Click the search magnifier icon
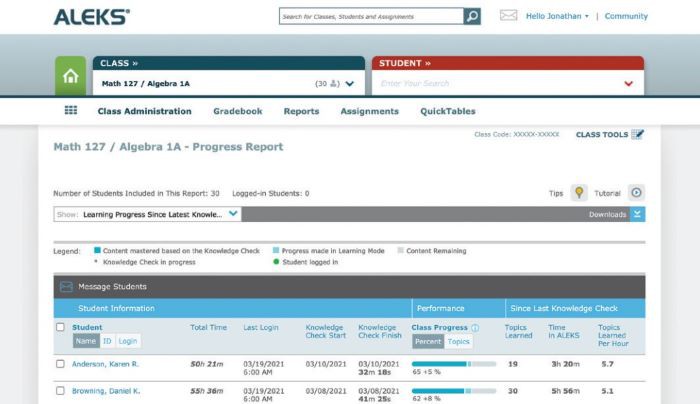700x404 pixels. pos(472,16)
